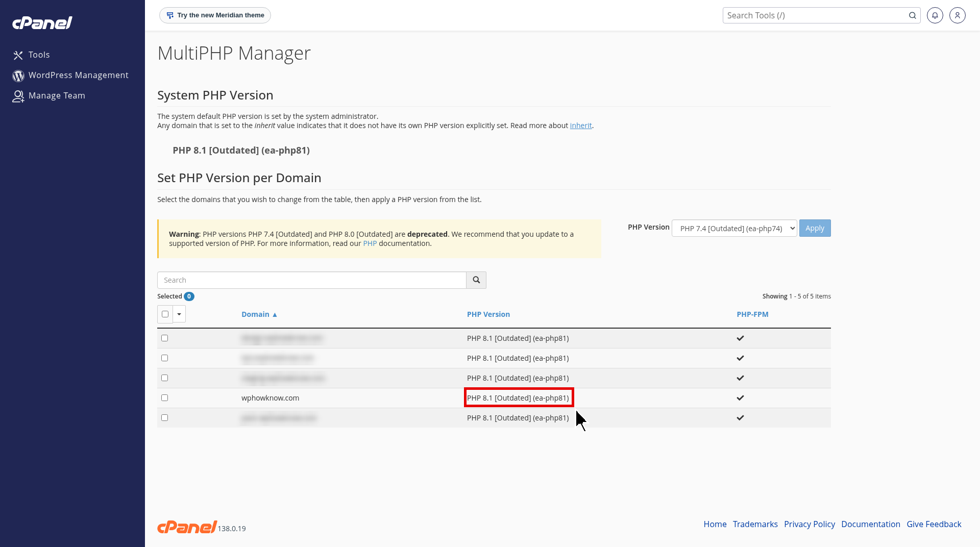Open the Trademarks footer link
Image resolution: width=980 pixels, height=547 pixels.
(x=755, y=524)
